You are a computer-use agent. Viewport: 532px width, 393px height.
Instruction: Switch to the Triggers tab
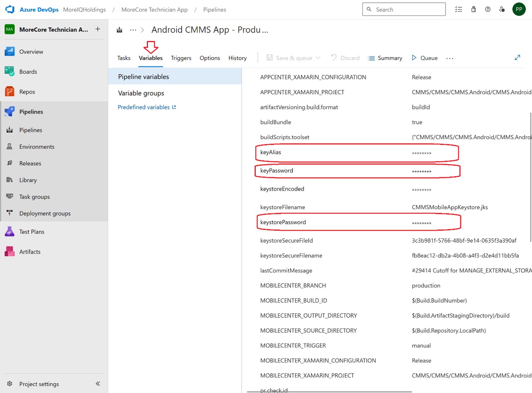point(181,58)
